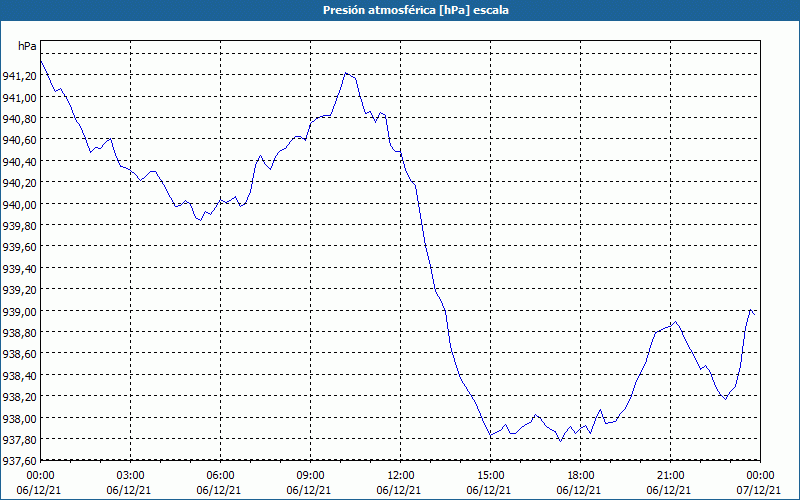800x500 pixels.
Task: Pick the 15:00 time tick label
Action: click(490, 476)
